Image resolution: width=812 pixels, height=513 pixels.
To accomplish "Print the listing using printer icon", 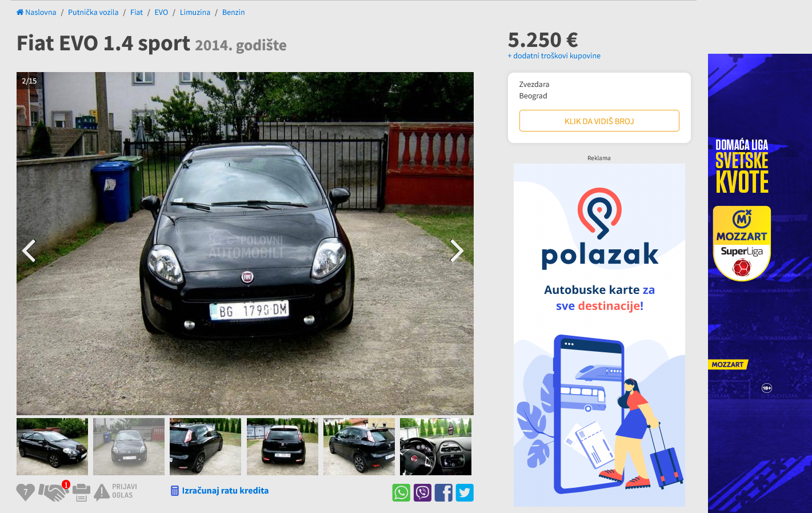I will pos(81,492).
